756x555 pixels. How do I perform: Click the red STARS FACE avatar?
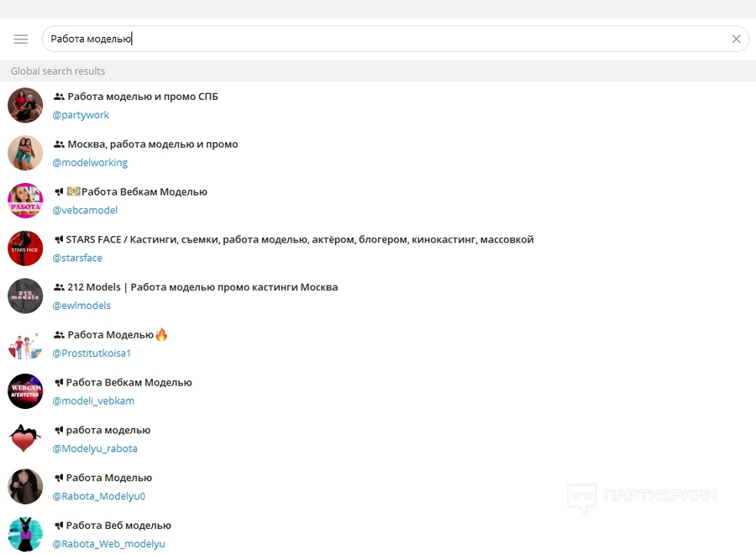(25, 249)
